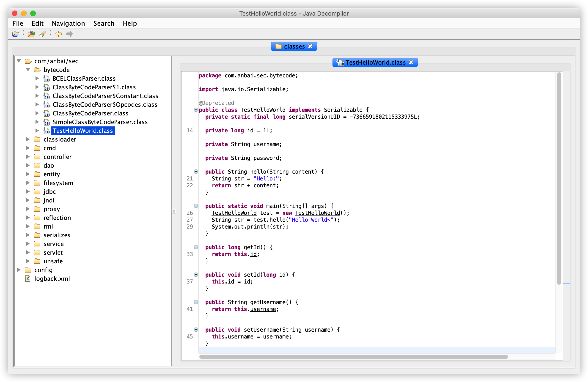This screenshot has width=588, height=382.
Task: Collapse the hello method fold marker
Action: 196,171
